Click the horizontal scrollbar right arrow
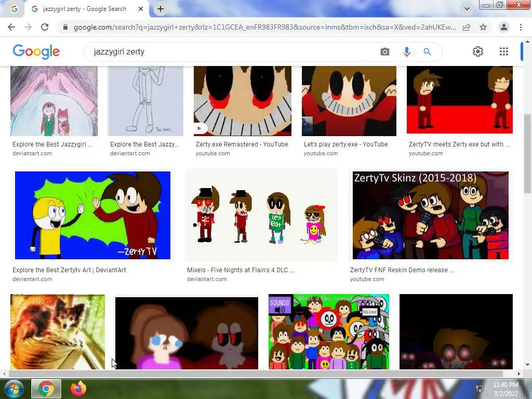The width and height of the screenshot is (532, 399). [x=519, y=374]
